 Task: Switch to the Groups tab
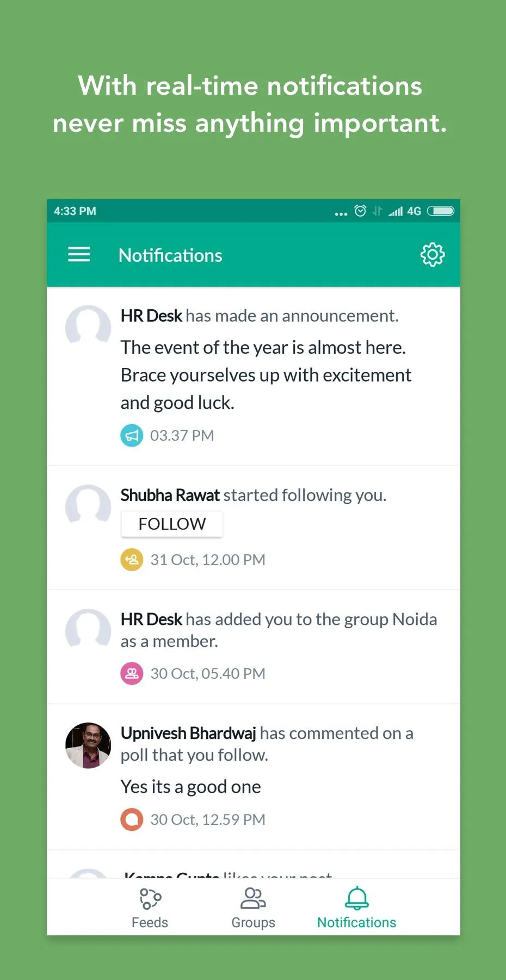pos(252,906)
